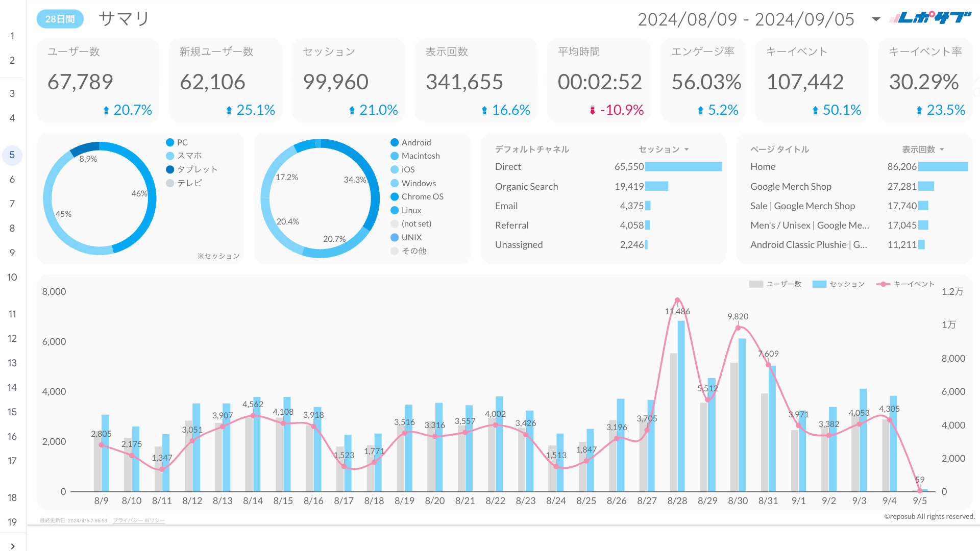Open the プライバシー ポリシー link
Image resolution: width=980 pixels, height=551 pixels.
139,520
